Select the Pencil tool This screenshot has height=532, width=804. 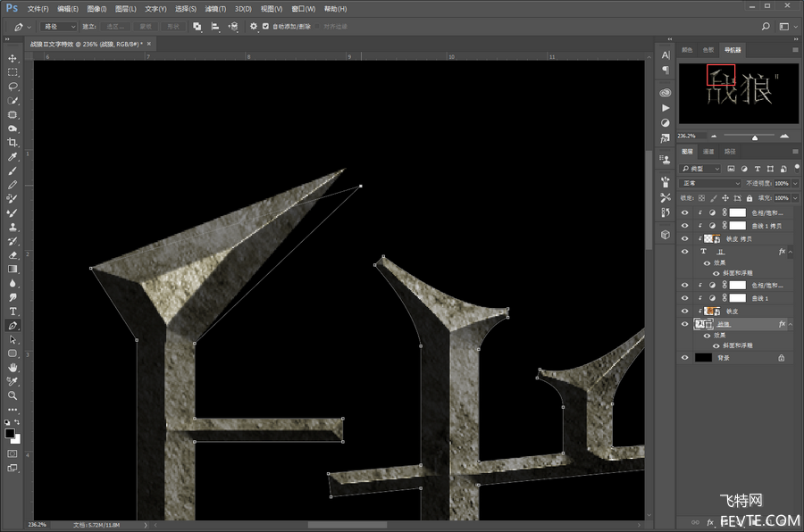tap(13, 185)
